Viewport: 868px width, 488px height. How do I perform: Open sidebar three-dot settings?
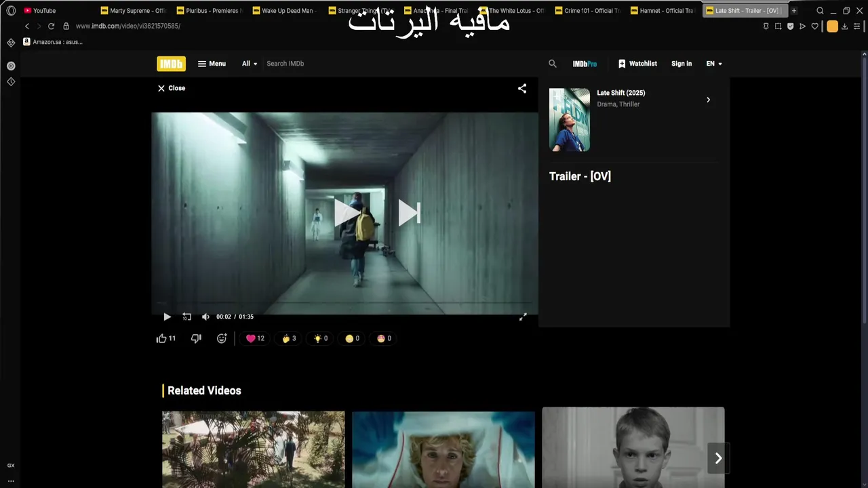point(11,481)
